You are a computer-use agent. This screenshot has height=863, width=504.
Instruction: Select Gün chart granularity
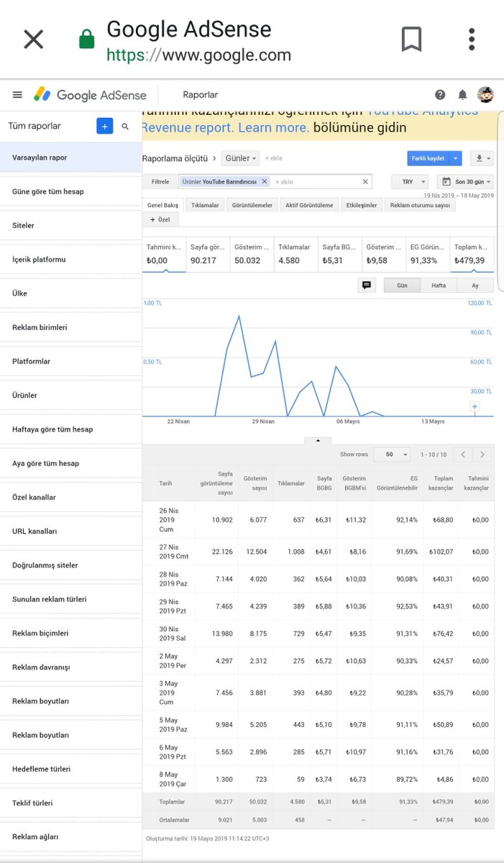point(402,286)
